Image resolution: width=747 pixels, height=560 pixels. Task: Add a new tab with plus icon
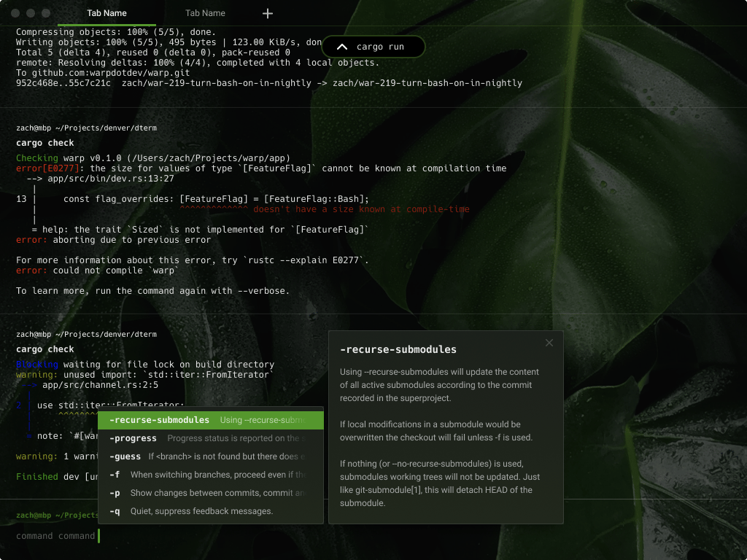pos(268,13)
